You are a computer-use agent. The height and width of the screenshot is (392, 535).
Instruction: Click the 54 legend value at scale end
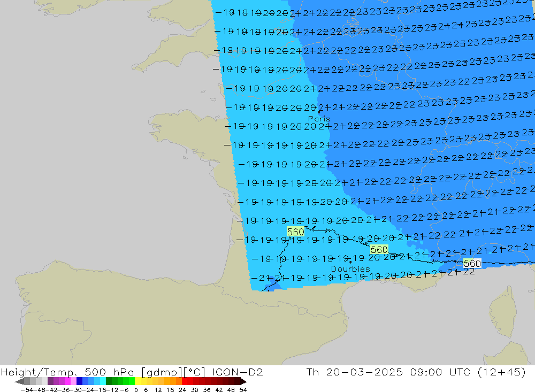pos(243,390)
